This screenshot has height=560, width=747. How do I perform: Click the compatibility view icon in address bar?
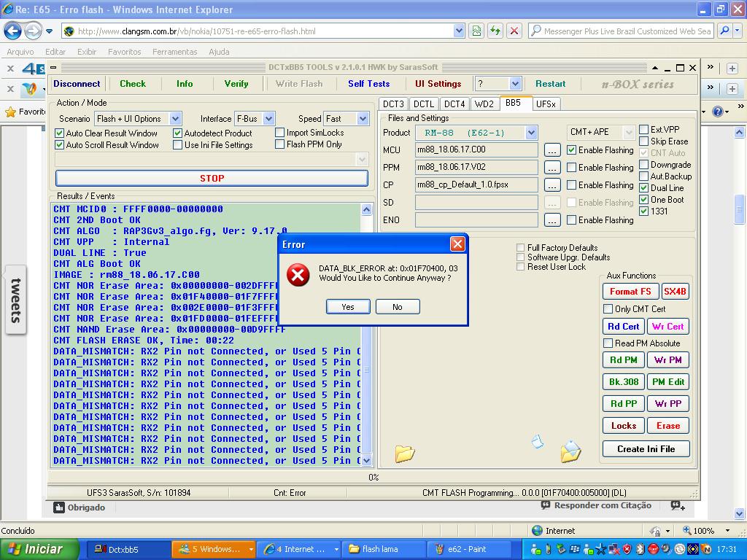476,31
